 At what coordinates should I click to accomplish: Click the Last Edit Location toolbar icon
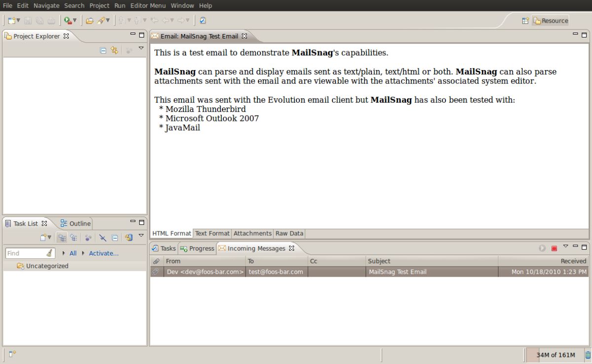[154, 21]
